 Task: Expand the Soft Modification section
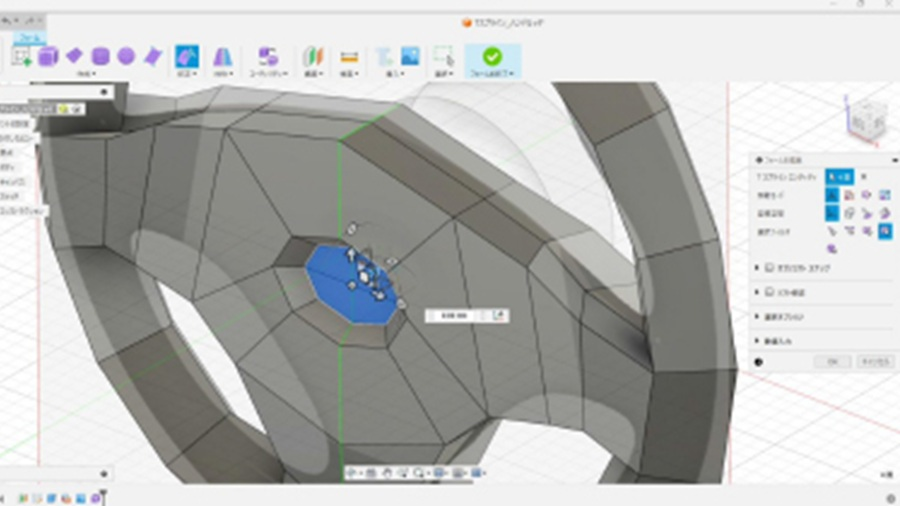point(757,292)
